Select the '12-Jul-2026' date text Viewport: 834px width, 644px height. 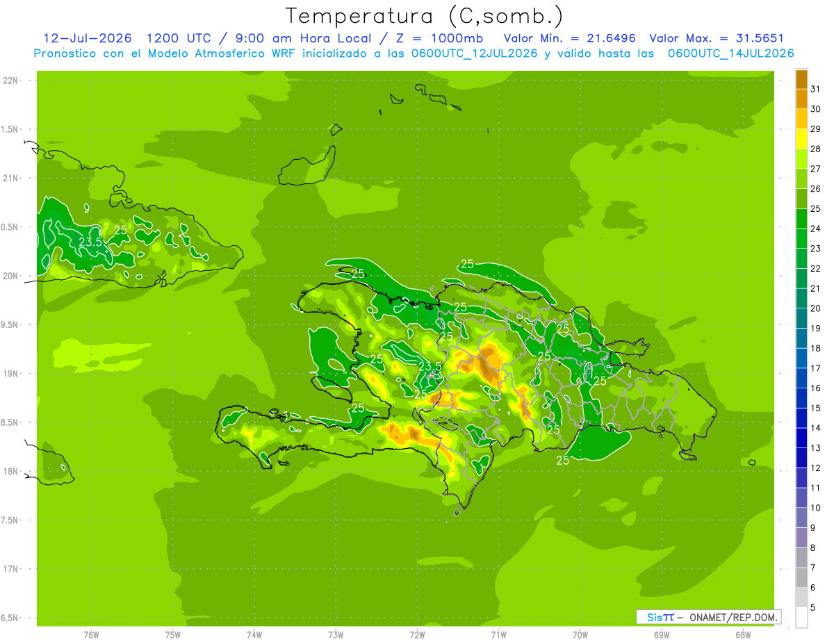click(x=88, y=38)
